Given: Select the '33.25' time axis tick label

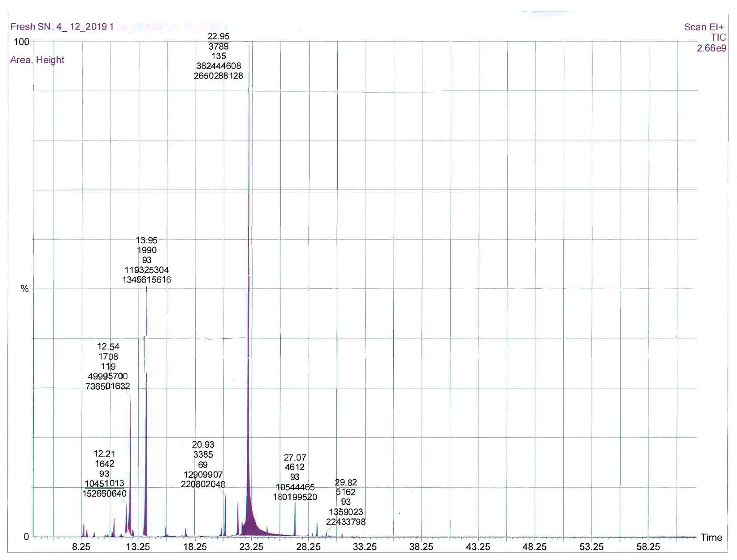Looking at the screenshot, I should (365, 547).
